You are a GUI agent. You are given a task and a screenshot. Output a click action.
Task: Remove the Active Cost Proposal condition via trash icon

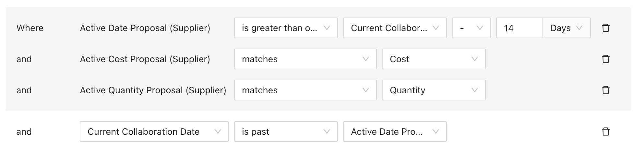pyautogui.click(x=605, y=59)
